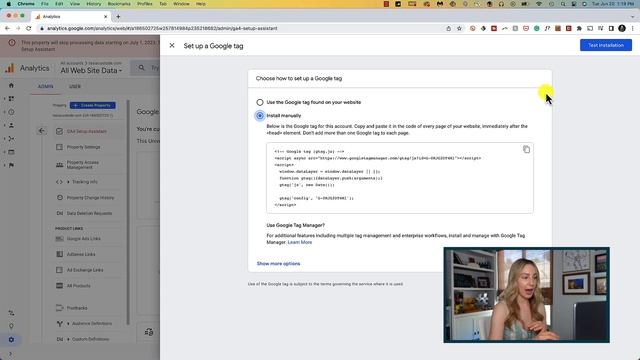Open the Chrome three-dot menu

(x=633, y=28)
